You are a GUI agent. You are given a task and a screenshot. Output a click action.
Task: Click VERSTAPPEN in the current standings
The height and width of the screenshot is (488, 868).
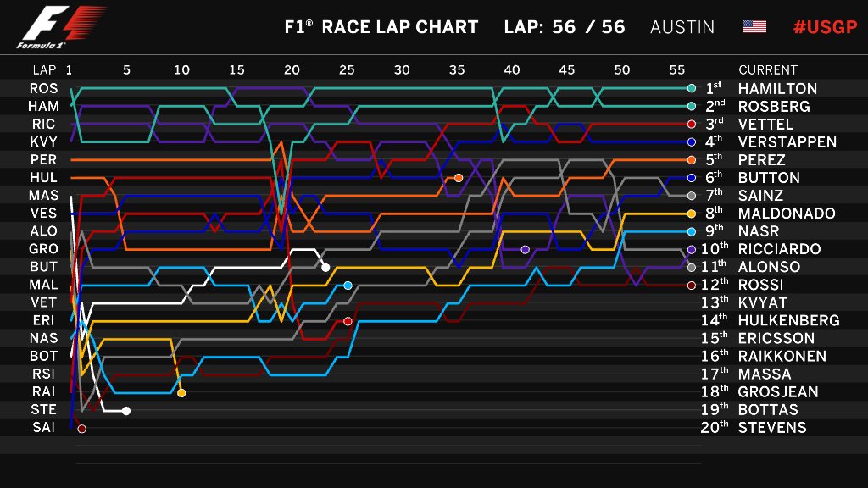click(x=787, y=141)
